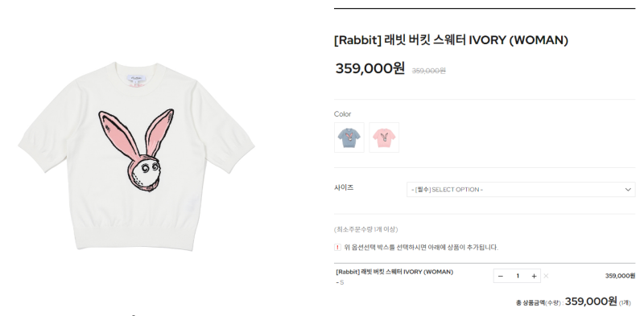Screen dimensions: 644x316
Task: Click the sweater neck brand label tag
Action: click(x=135, y=77)
